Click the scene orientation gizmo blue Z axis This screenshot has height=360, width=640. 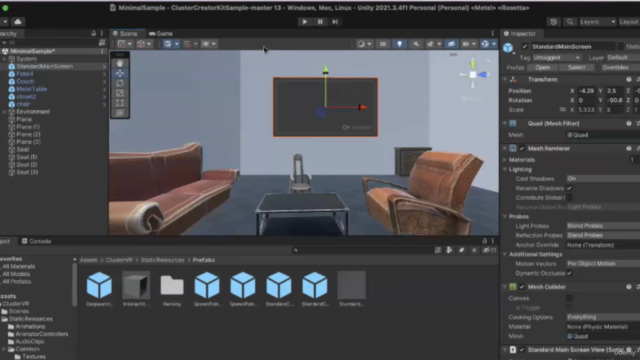(x=483, y=75)
